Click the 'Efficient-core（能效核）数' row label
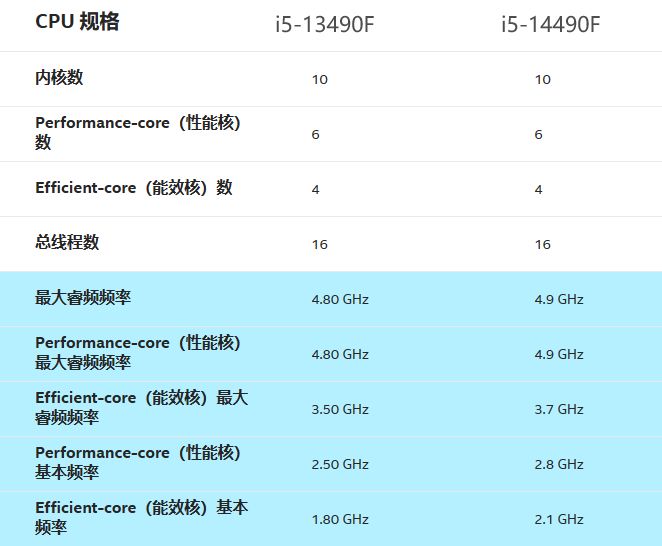The width and height of the screenshot is (662, 546). (x=134, y=187)
